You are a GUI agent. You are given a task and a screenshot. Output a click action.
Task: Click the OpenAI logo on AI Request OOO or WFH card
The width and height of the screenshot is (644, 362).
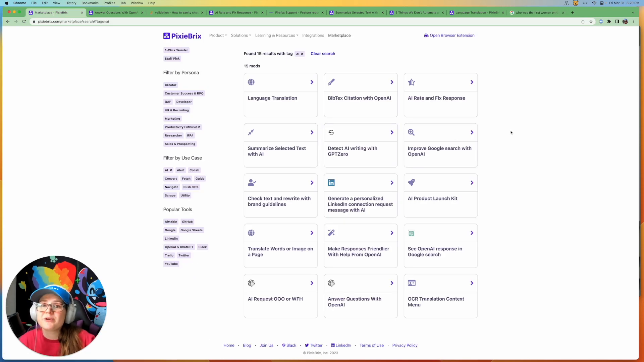click(251, 283)
